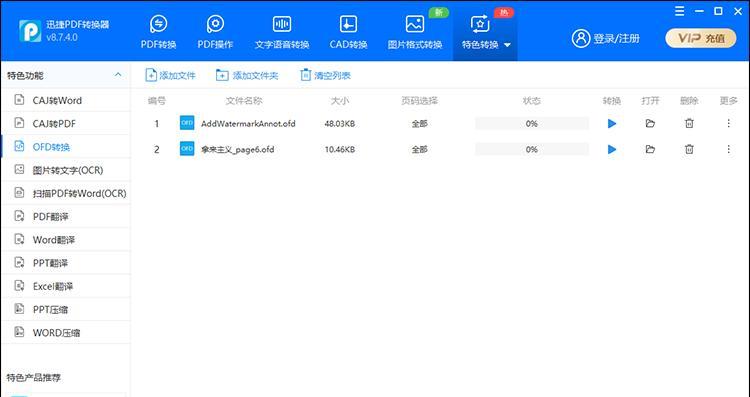Viewport: 750px width, 397px height.
Task: Select PPT压缩 in sidebar
Action: [x=66, y=309]
